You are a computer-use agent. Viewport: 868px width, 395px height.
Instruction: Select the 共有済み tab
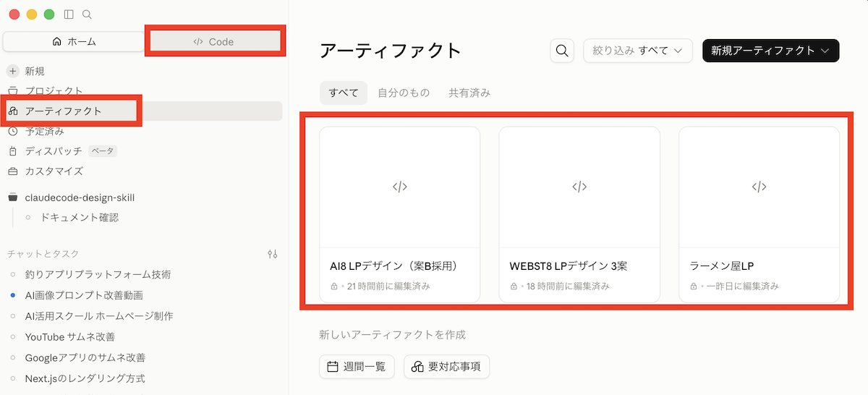click(469, 93)
